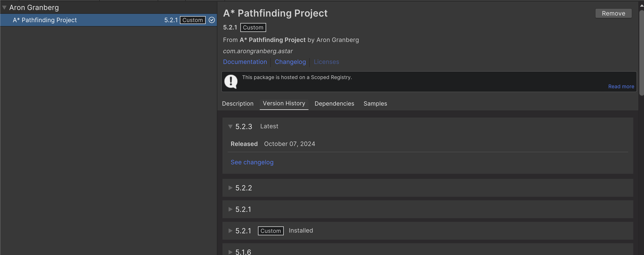
Task: Click the Remove button
Action: [x=613, y=13]
